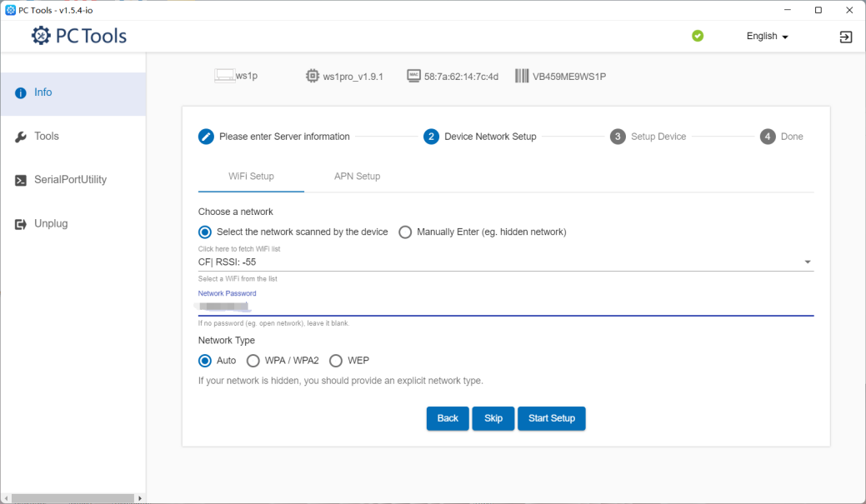866x504 pixels.
Task: Open the English language dropdown
Action: pos(767,37)
